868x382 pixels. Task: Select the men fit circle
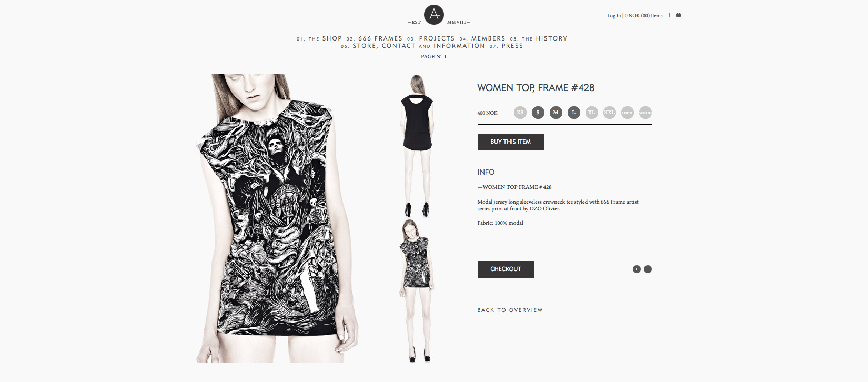point(627,113)
